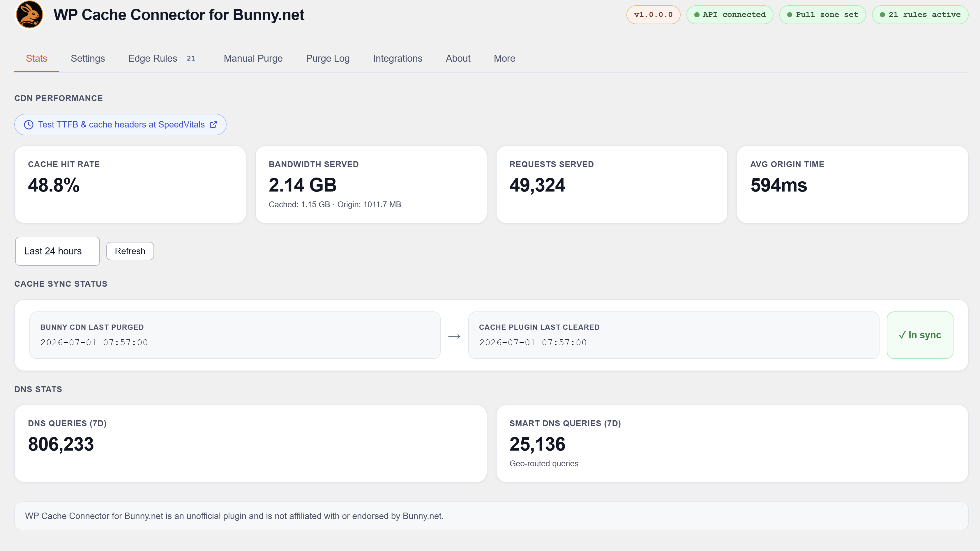980x551 pixels.
Task: Open the Edge Rules tab
Action: [x=164, y=59]
